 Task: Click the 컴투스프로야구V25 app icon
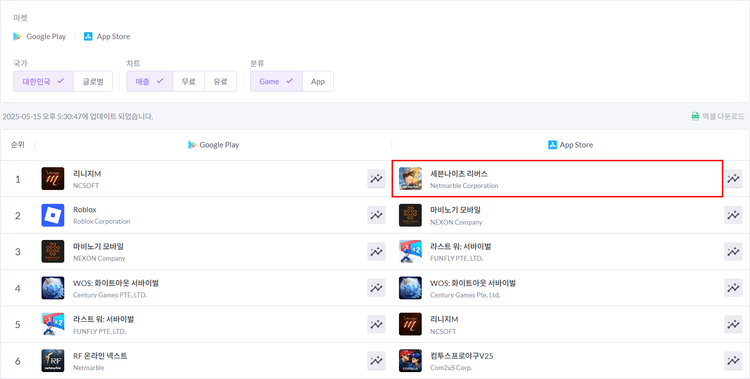410,361
